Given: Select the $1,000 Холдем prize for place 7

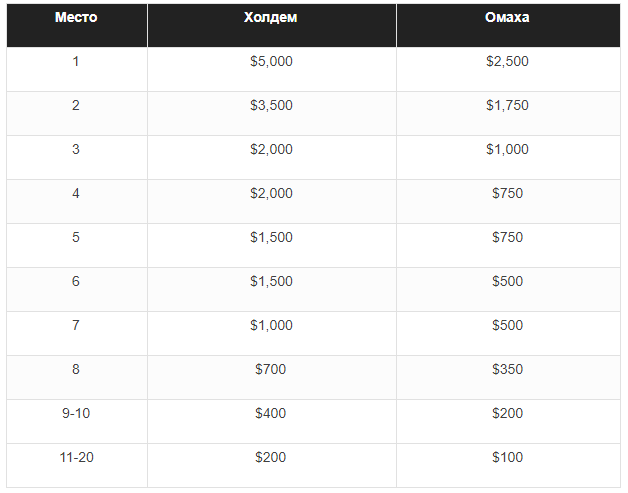Looking at the screenshot, I should pos(271,325).
